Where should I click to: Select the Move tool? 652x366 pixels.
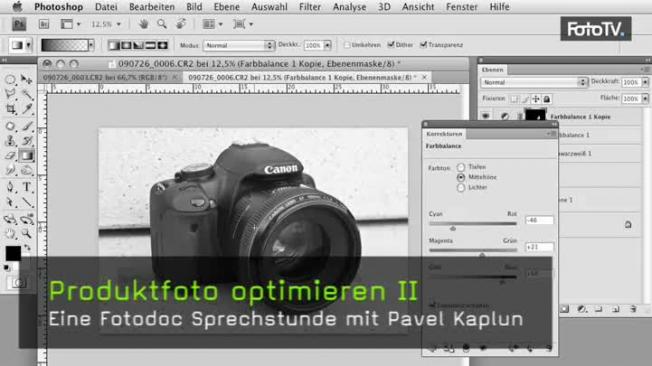(27, 79)
